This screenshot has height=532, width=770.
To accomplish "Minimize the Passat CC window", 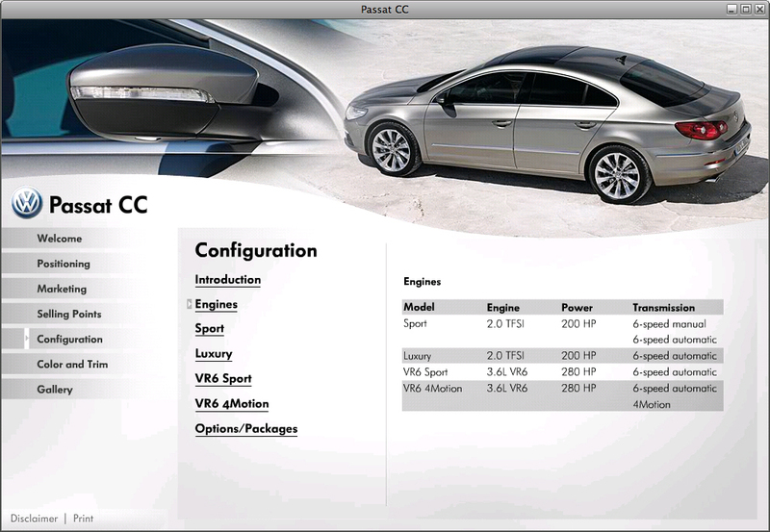I will click(x=731, y=9).
